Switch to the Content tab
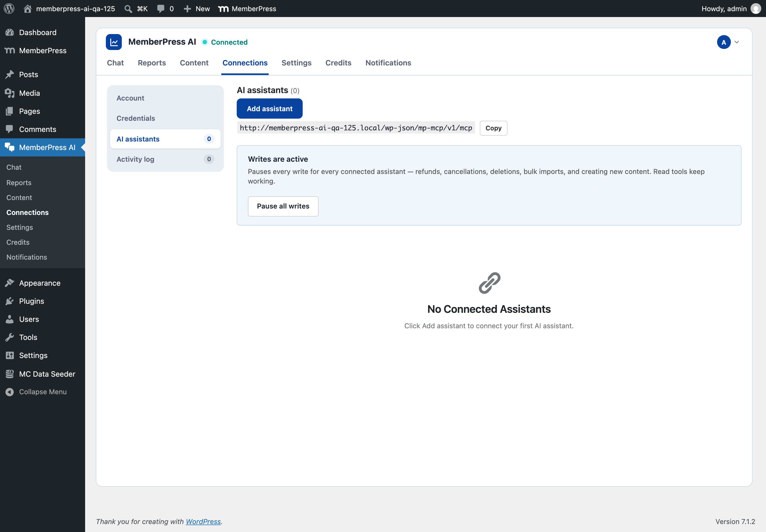The image size is (766, 532). [194, 63]
